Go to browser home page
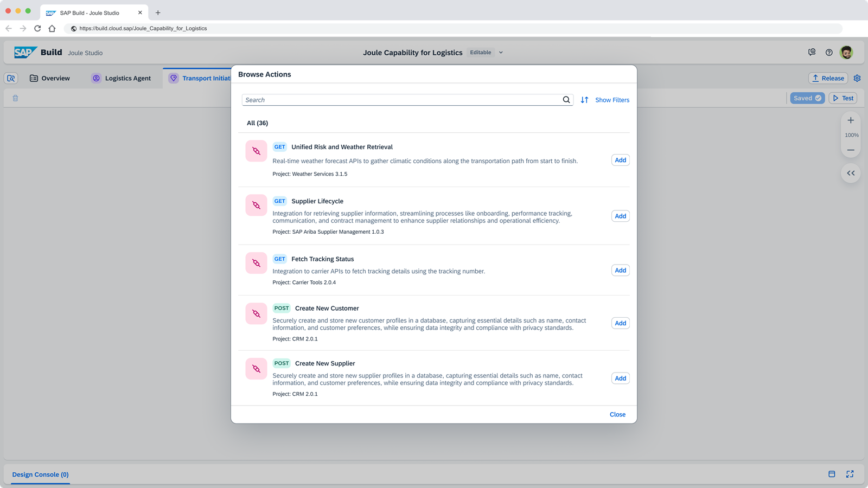868x488 pixels. [x=52, y=28]
